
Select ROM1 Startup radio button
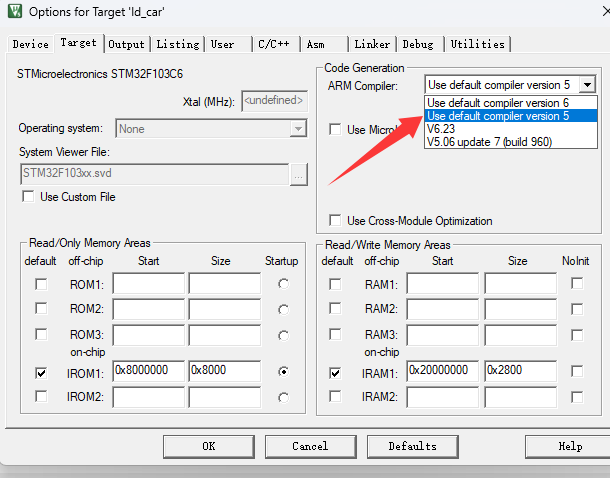click(284, 284)
